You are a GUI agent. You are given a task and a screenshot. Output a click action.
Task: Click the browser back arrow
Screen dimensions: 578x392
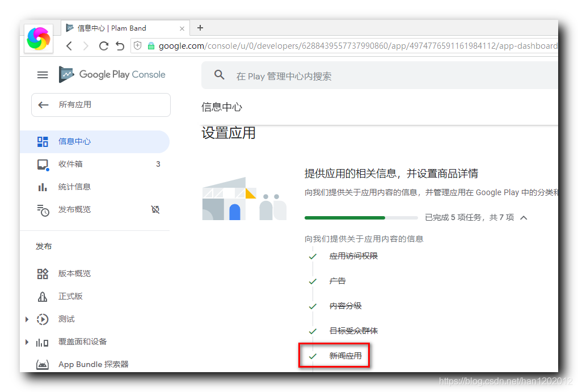click(69, 46)
